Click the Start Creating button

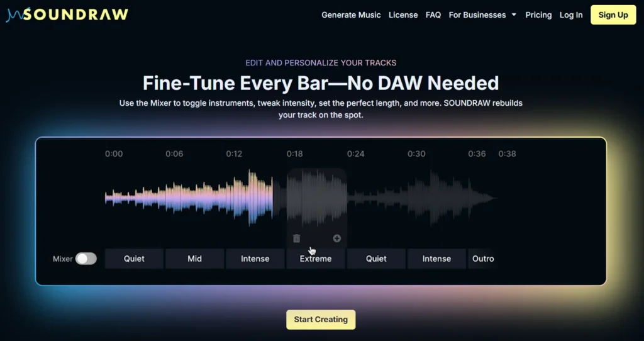pyautogui.click(x=321, y=319)
